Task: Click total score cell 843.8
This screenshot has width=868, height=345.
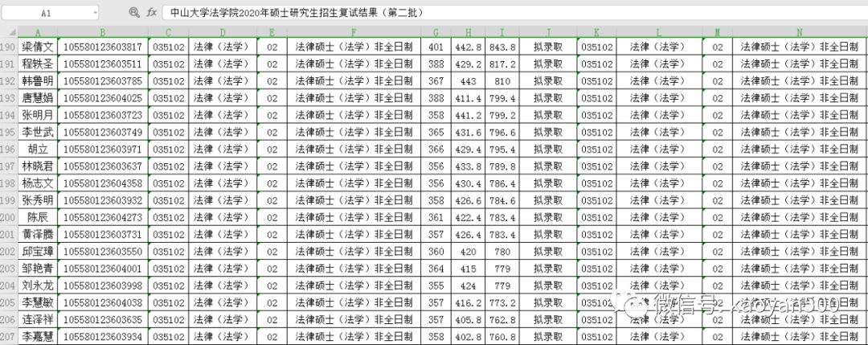Action: pyautogui.click(x=502, y=47)
